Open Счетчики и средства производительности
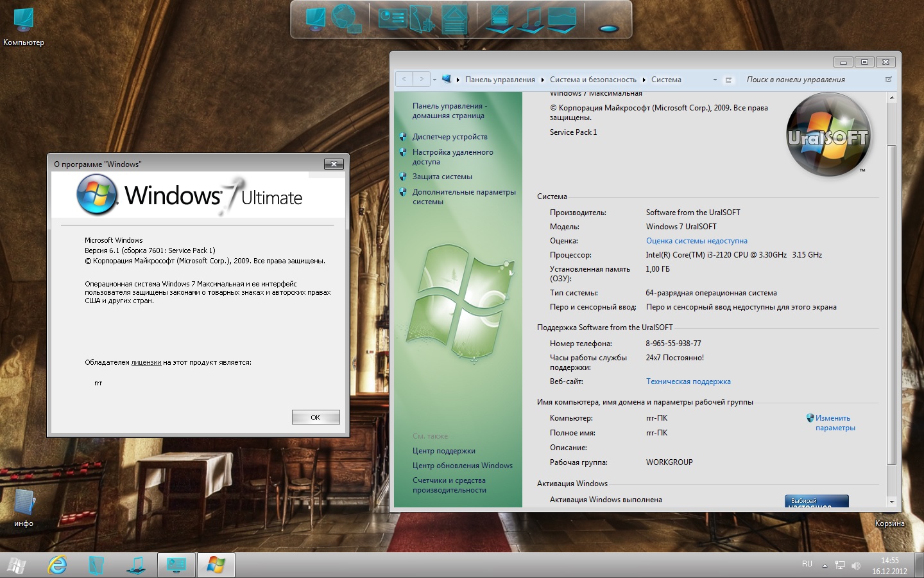Image resolution: width=924 pixels, height=578 pixels. pos(449,485)
